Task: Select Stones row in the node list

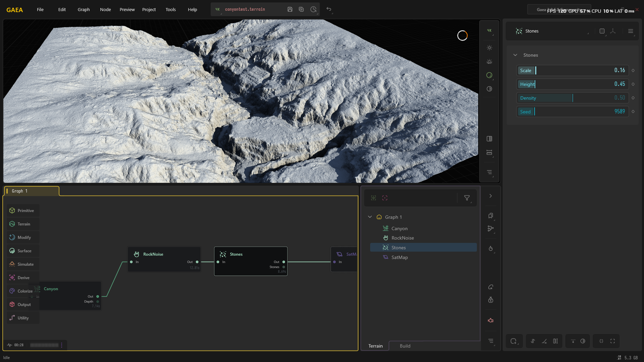Action: pyautogui.click(x=423, y=248)
